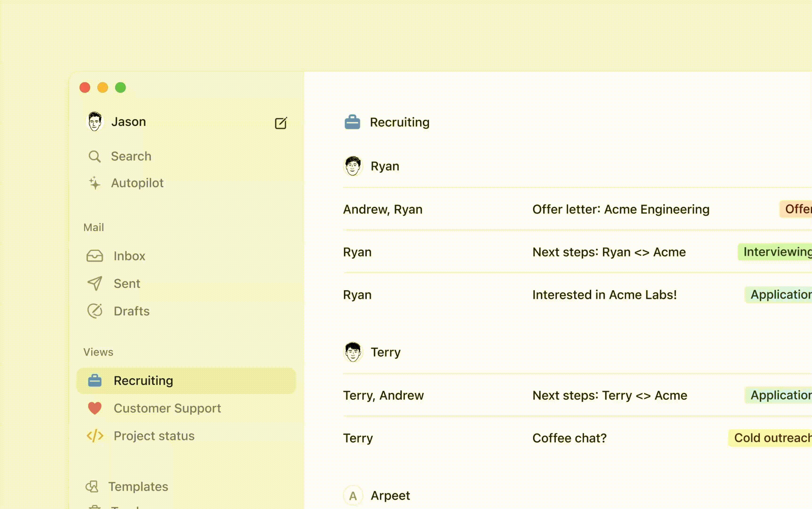Click Terry's group header avatar
Screen dimensions: 812x509
[353, 352]
